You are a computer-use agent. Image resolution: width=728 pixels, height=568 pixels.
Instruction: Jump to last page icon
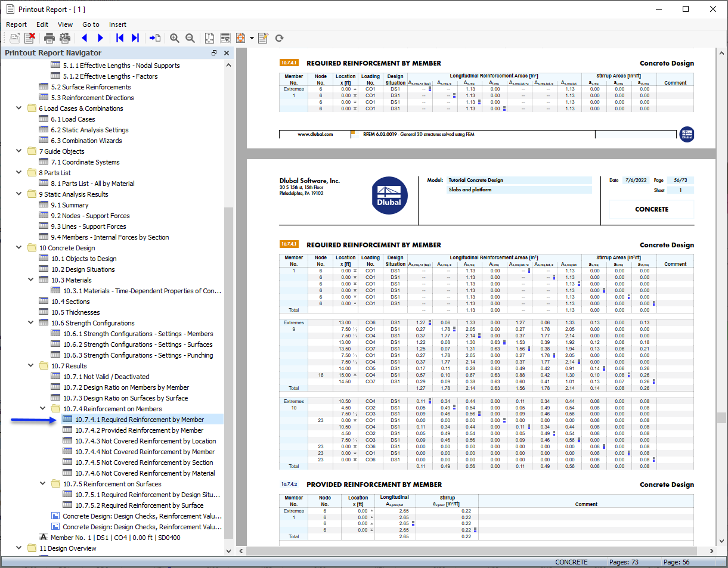[x=135, y=38]
